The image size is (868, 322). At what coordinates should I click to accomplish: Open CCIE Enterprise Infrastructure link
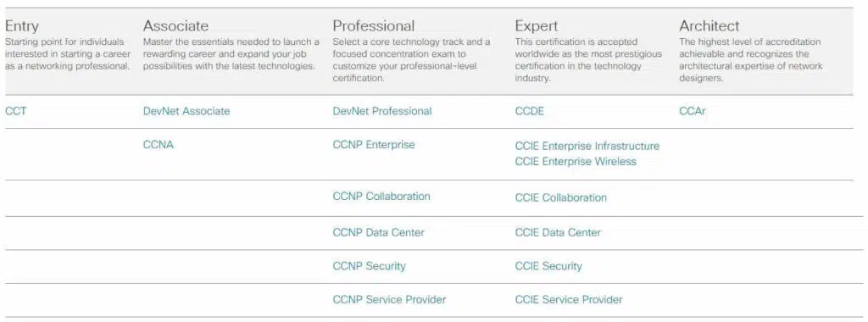pos(587,146)
